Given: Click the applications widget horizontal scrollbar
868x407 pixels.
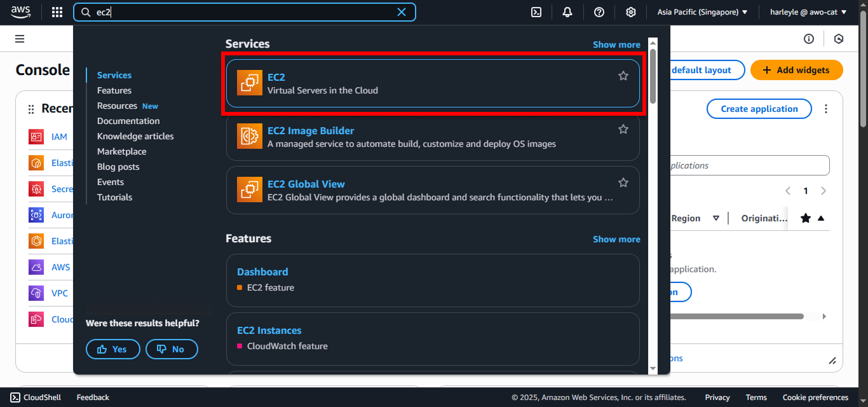Looking at the screenshot, I should click(x=736, y=316).
